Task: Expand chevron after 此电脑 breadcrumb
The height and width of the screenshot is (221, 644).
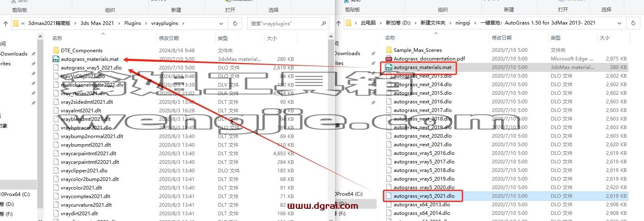Action: pos(381,23)
